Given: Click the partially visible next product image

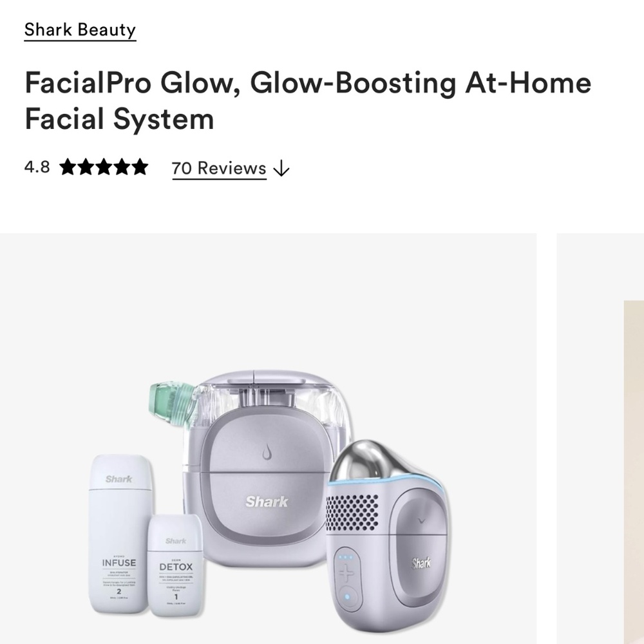Looking at the screenshot, I should 600,438.
